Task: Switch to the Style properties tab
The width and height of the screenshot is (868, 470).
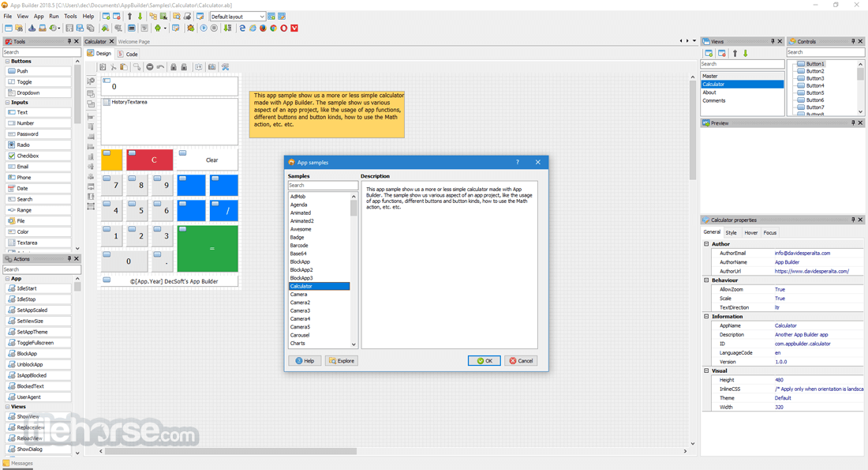Action: pyautogui.click(x=731, y=233)
